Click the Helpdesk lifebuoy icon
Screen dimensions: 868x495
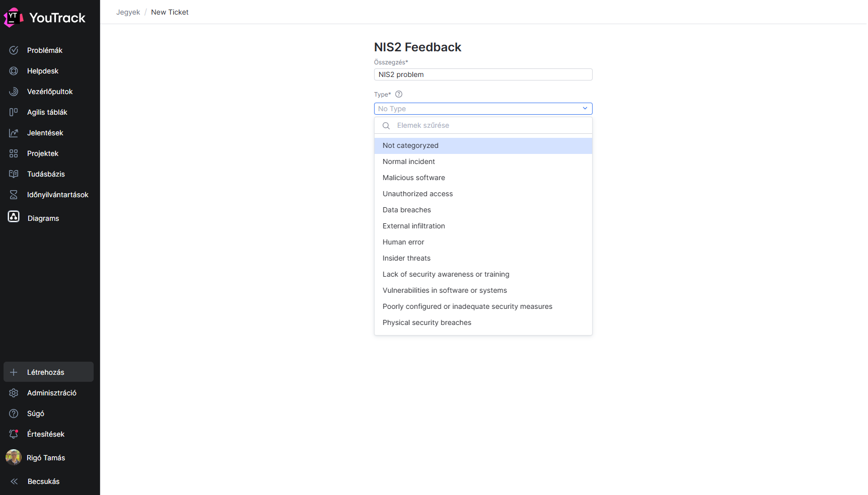tap(14, 71)
